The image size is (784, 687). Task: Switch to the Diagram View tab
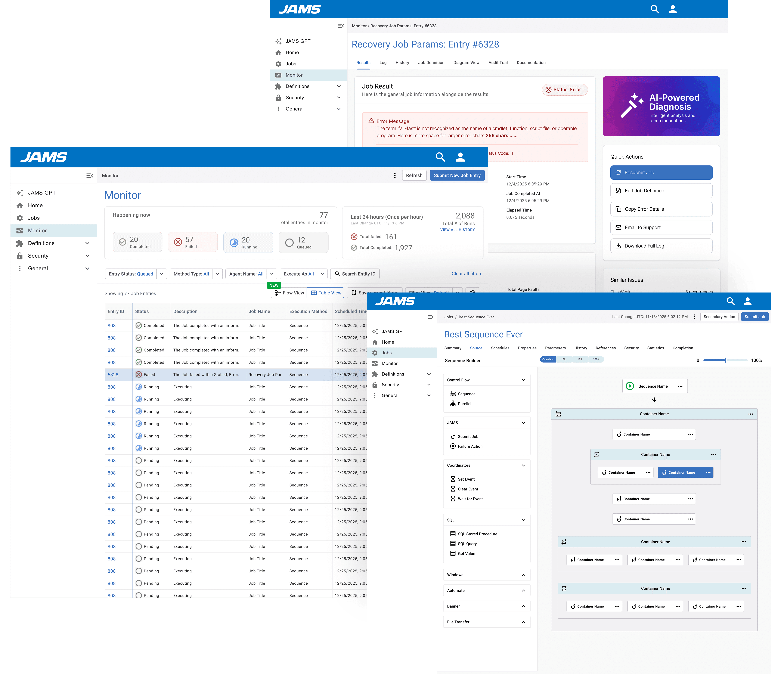pyautogui.click(x=466, y=62)
